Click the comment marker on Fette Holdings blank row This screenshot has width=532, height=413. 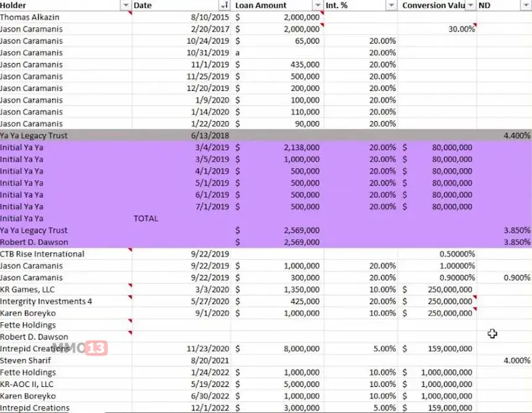pyautogui.click(x=129, y=322)
